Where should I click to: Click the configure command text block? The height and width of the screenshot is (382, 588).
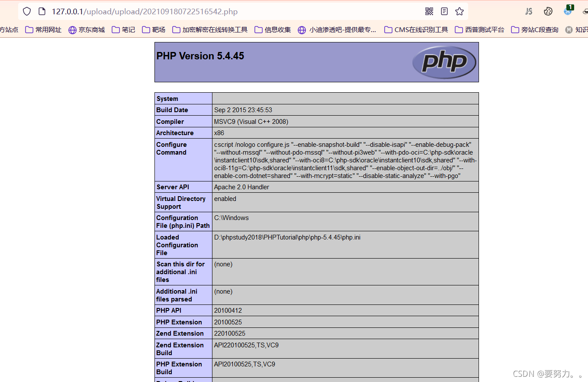345,160
